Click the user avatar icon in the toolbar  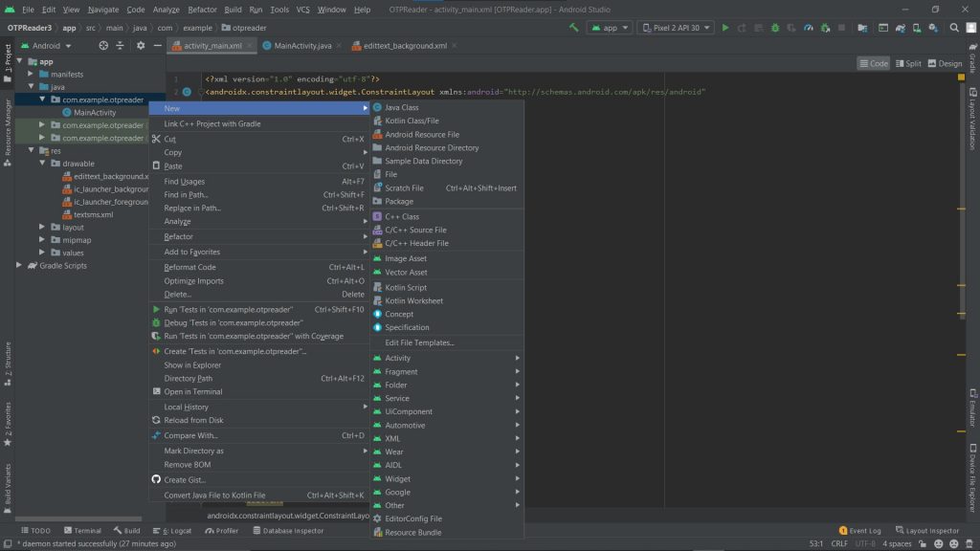pos(970,28)
